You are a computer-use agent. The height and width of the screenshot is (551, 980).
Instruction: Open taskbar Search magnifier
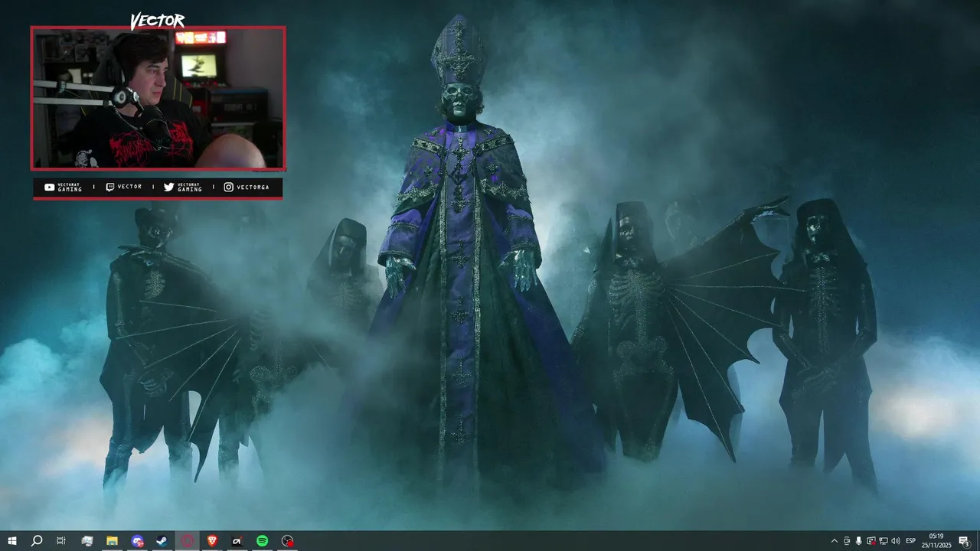(36, 541)
